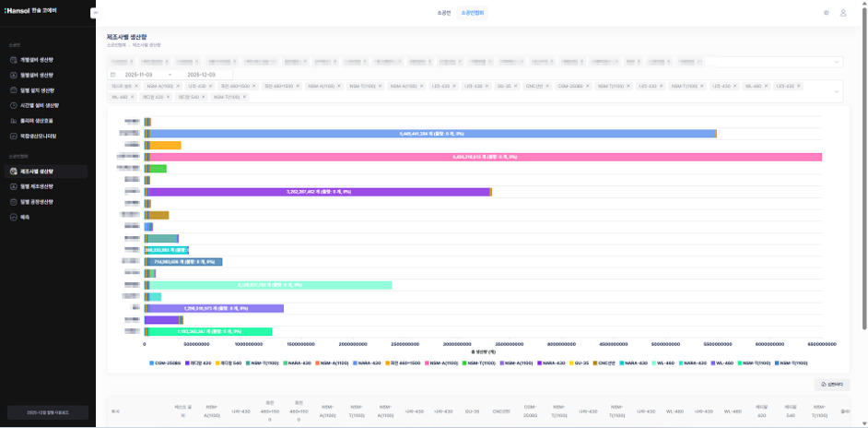Screen dimensions: 868x428
Task: Click the 통합생산모니터링 chart icon
Action: tap(14, 136)
